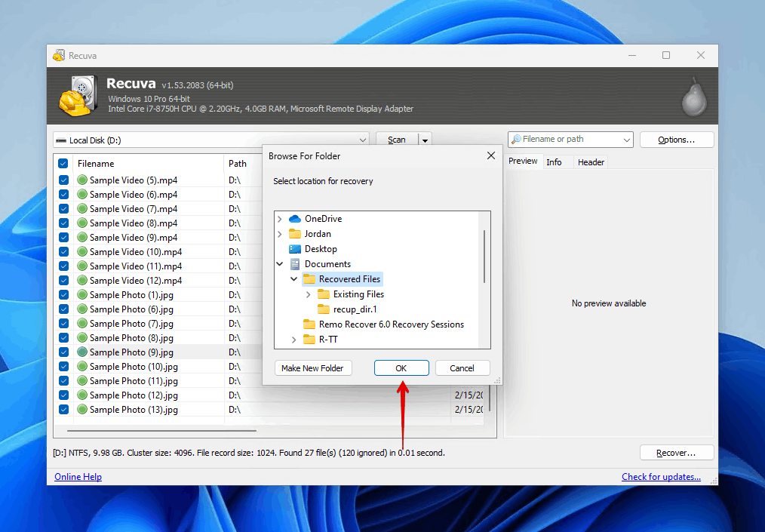Expand the Jordan tree node
The height and width of the screenshot is (532, 765).
(280, 234)
